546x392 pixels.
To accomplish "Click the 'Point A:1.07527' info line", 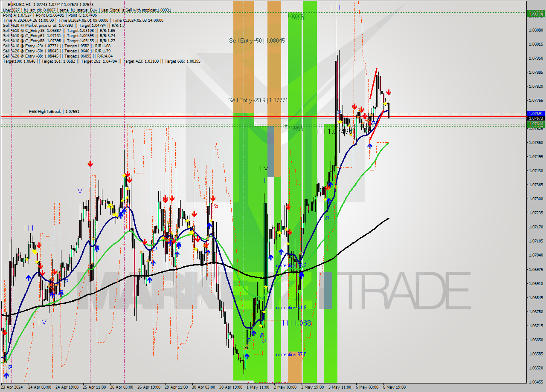I will [x=50, y=15].
